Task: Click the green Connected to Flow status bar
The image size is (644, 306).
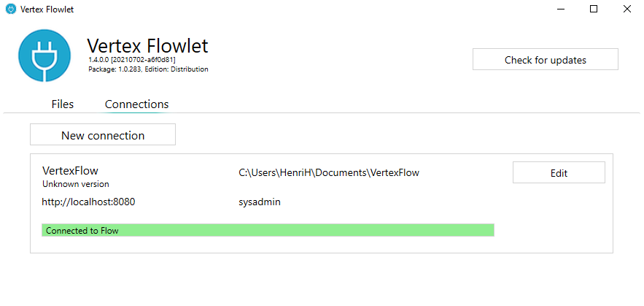Action: [x=268, y=231]
